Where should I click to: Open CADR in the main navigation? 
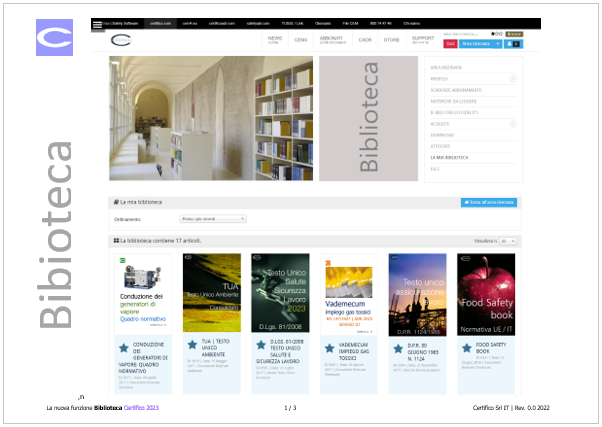(x=365, y=40)
